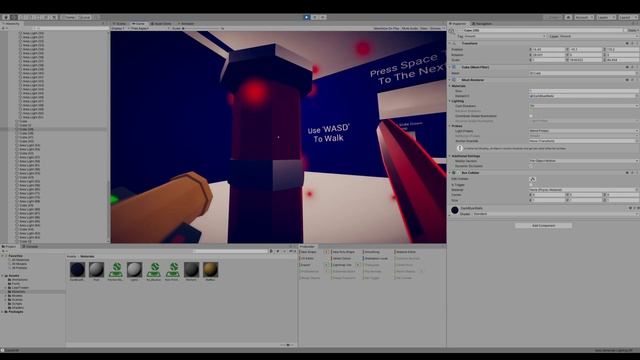Image resolution: width=640 pixels, height=360 pixels.
Task: Collapse the Lighting section
Action: pyautogui.click(x=451, y=101)
